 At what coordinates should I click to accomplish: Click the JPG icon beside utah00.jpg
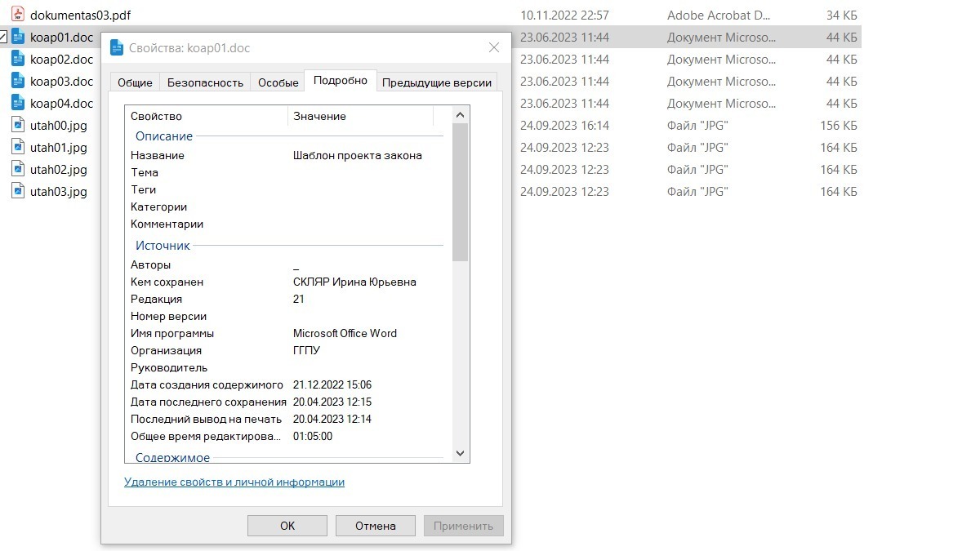[18, 126]
